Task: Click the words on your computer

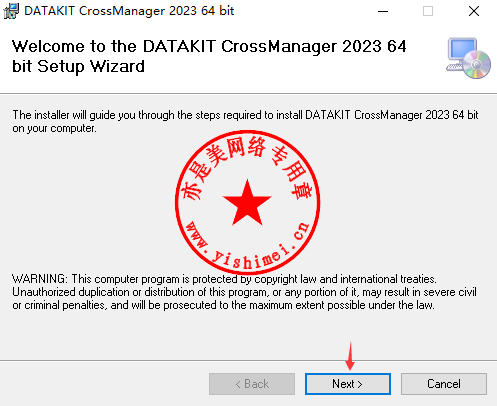Action: [54, 128]
